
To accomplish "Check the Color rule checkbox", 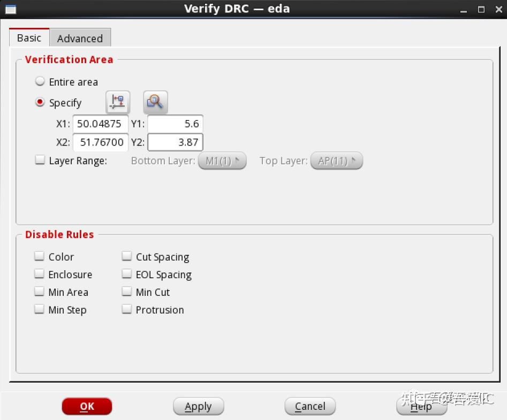I will point(39,256).
